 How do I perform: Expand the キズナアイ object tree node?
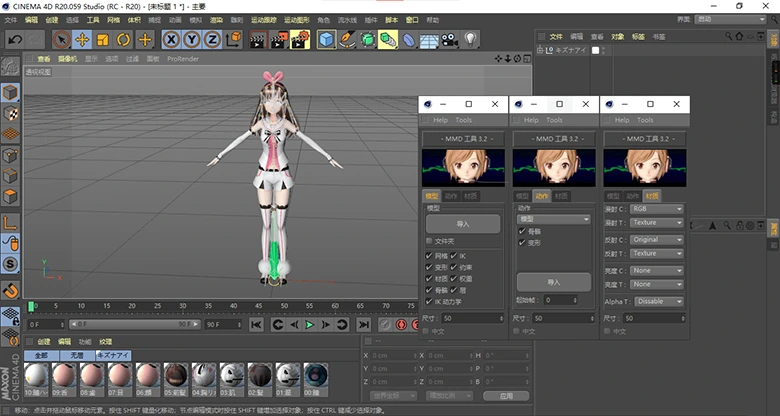540,50
